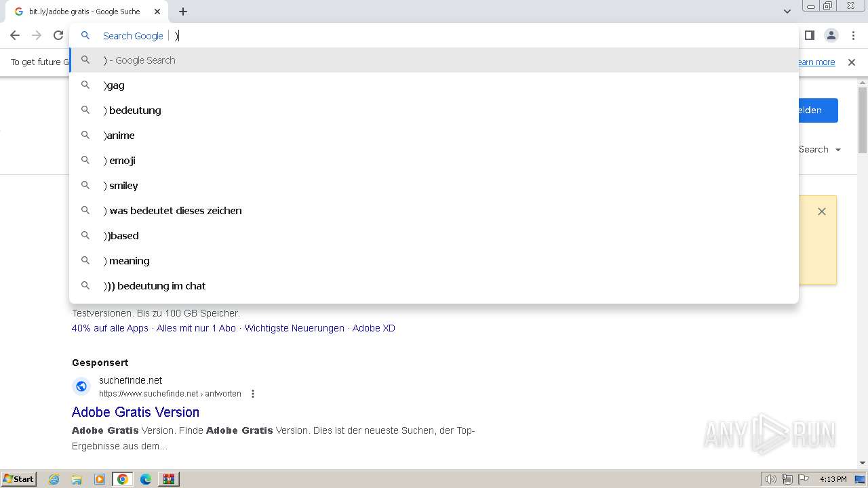The width and height of the screenshot is (868, 488).
Task: Launch Internet Explorer from the taskbar
Action: point(54,479)
